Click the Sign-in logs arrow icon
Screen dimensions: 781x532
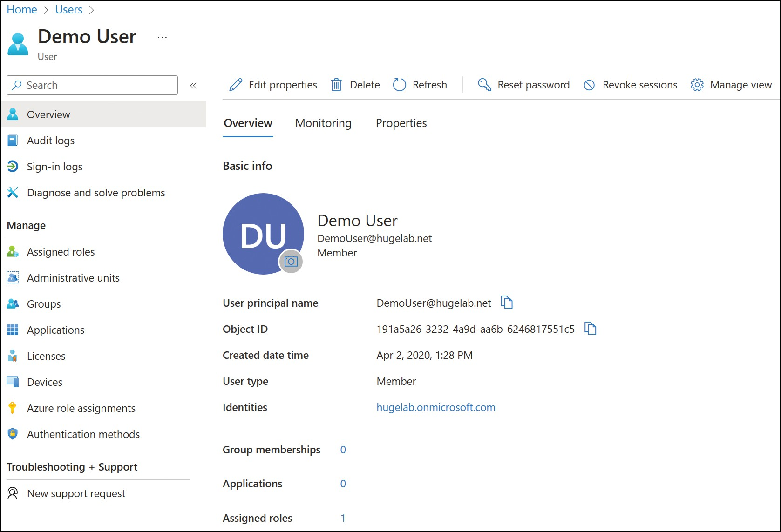coord(13,166)
